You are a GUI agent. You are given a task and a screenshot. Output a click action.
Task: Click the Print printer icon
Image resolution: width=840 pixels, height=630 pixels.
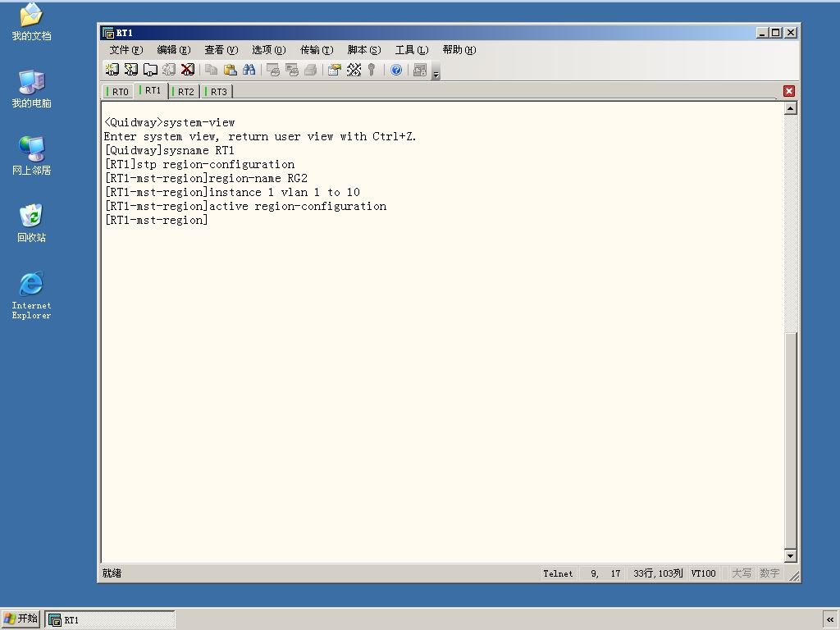click(311, 70)
